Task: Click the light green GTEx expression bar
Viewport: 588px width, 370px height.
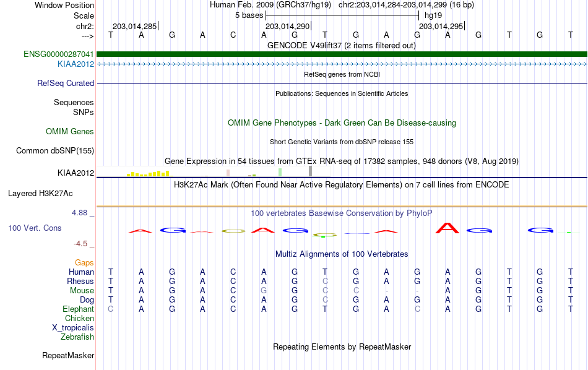Action: pos(280,173)
